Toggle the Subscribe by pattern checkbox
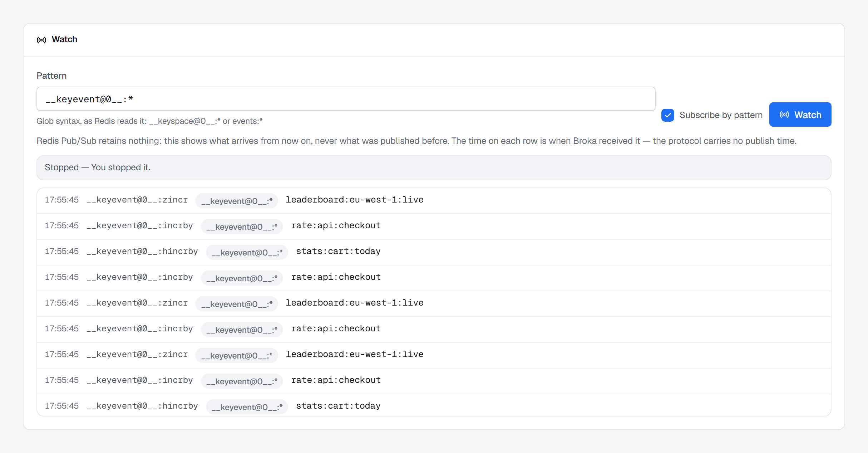The width and height of the screenshot is (868, 453). [667, 115]
